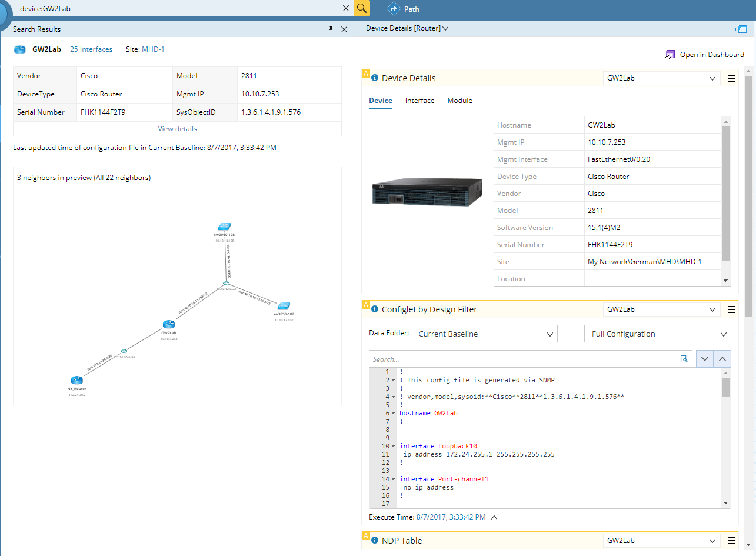This screenshot has height=556, width=756.
Task: Click the Open in Dashboard icon
Action: click(670, 55)
